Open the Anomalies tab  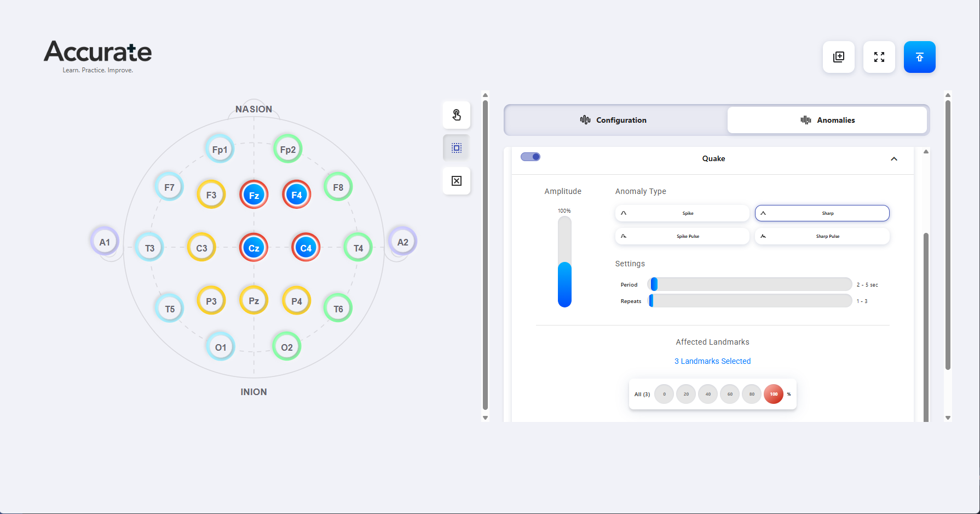827,120
